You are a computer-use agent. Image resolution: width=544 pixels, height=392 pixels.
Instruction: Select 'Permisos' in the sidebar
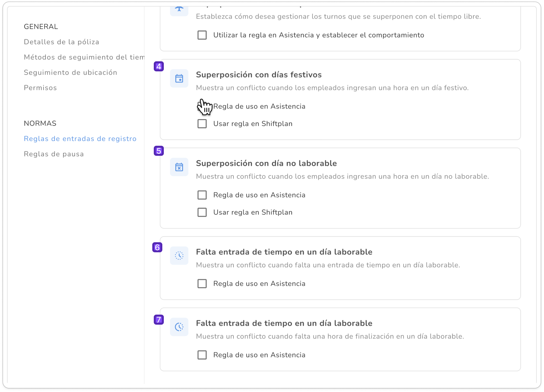tap(40, 88)
